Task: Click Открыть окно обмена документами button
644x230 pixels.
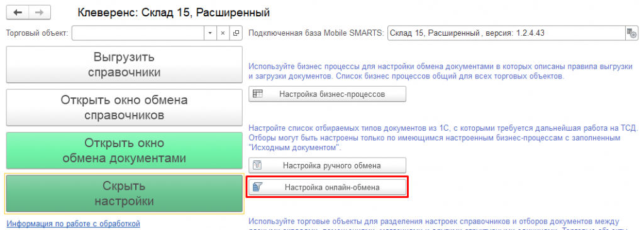Action: click(124, 150)
